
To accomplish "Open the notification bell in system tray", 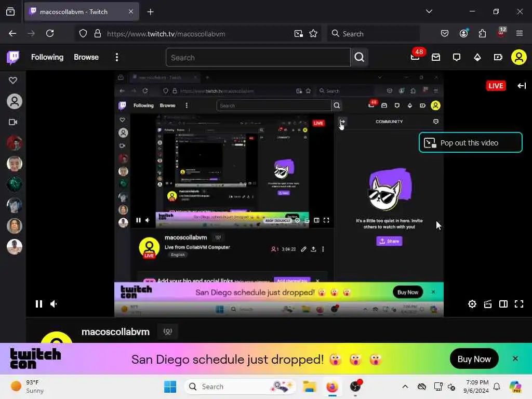I will click(497, 387).
